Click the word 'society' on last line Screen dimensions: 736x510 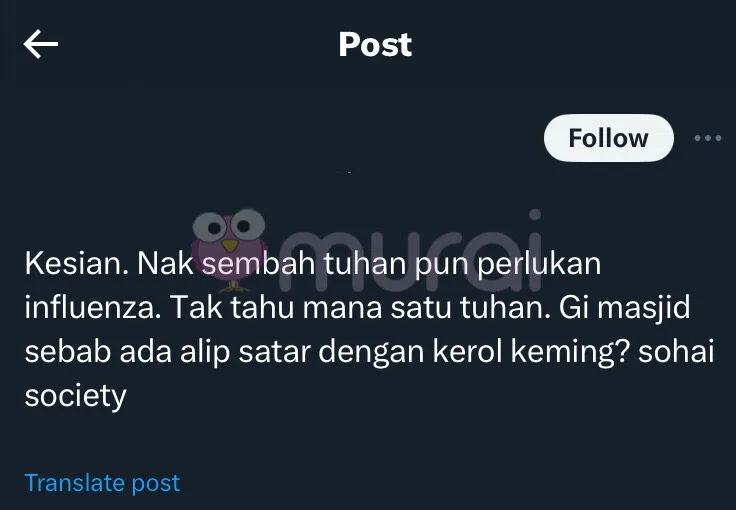point(76,397)
